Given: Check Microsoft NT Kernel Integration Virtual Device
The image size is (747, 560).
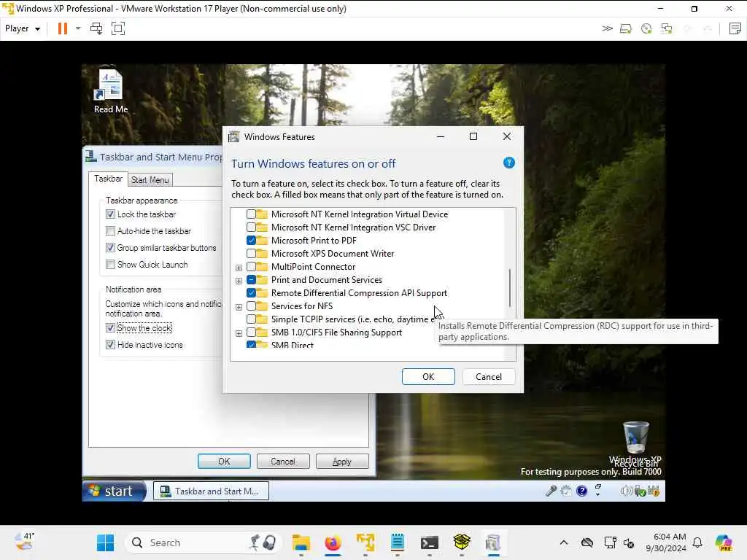Looking at the screenshot, I should 251,214.
